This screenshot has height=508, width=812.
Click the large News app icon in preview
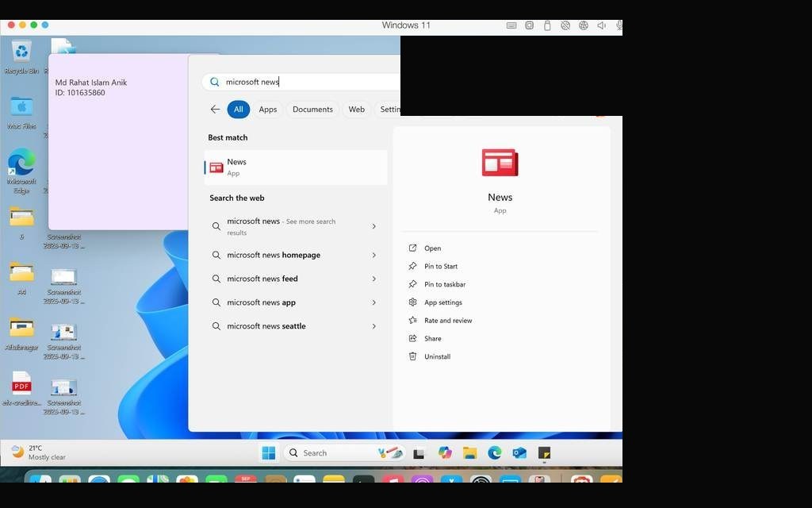(x=500, y=163)
